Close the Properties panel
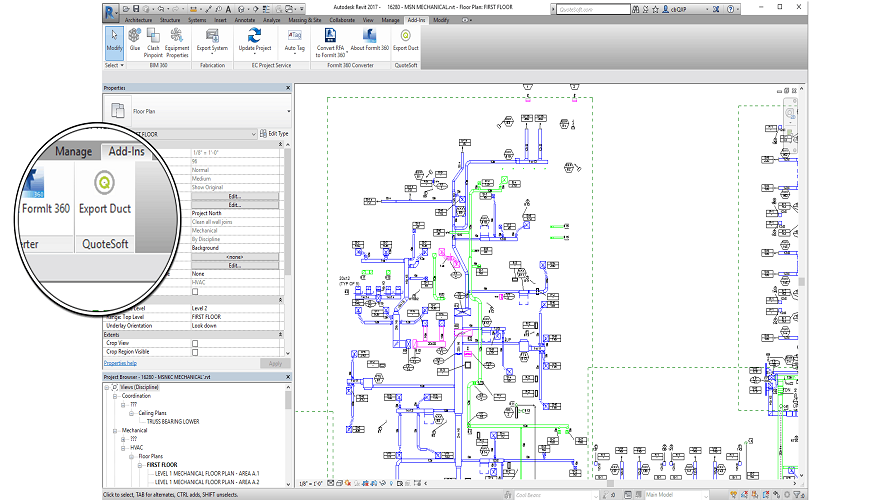Screen dimensions: 890x500 tap(289, 88)
